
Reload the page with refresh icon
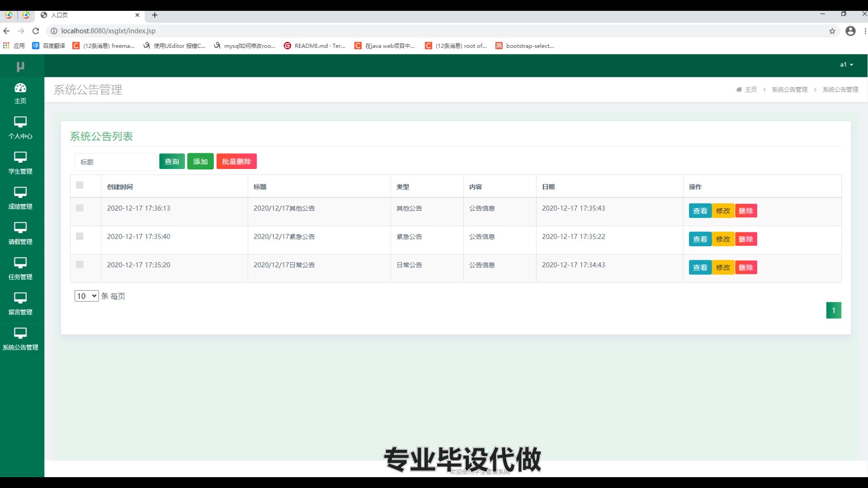click(36, 31)
